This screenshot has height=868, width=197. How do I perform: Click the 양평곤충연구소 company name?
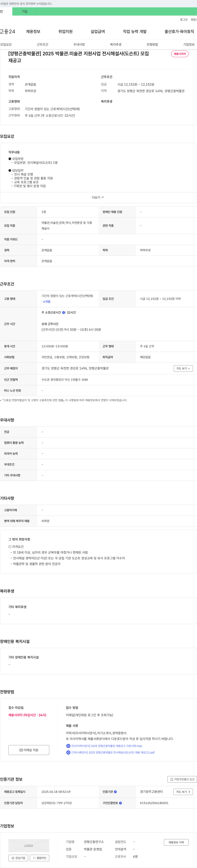[x=94, y=842]
